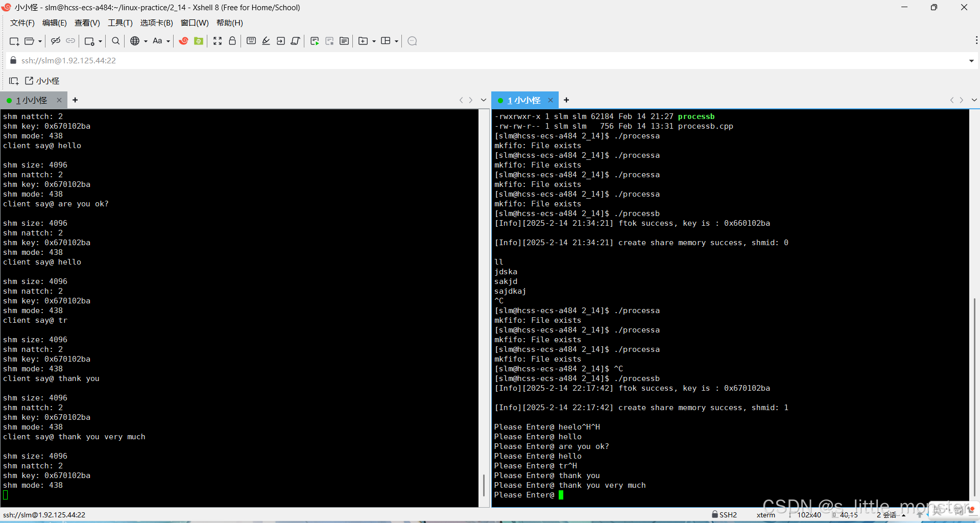This screenshot has height=523, width=980.
Task: Open the address bar history dropdown
Action: (971, 61)
